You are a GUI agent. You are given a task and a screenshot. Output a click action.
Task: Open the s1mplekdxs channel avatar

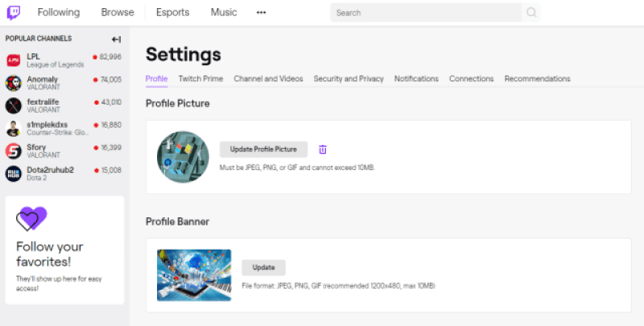point(14,129)
